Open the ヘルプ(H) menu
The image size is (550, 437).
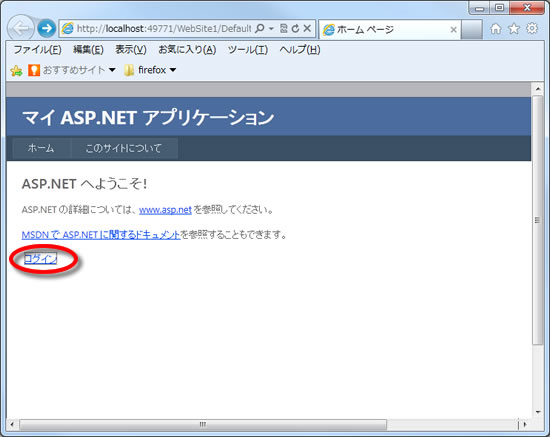(300, 50)
